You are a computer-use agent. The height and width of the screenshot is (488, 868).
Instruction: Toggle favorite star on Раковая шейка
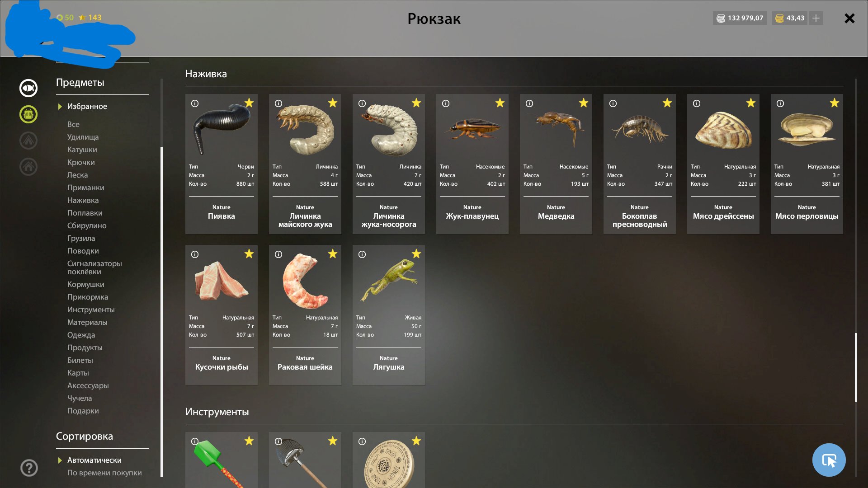(x=333, y=254)
